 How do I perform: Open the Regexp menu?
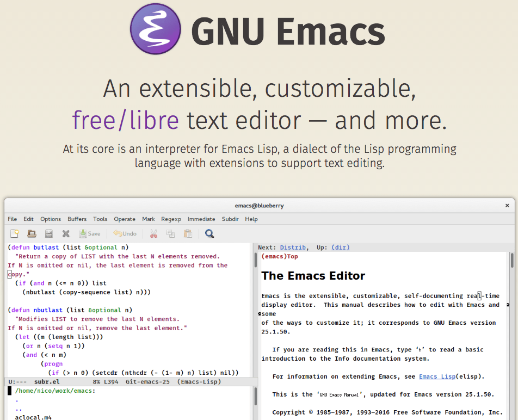(171, 219)
